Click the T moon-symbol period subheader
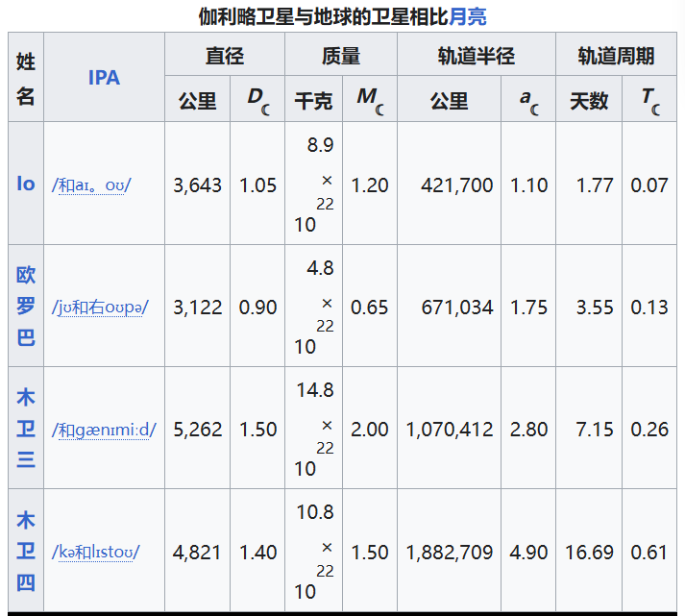 click(x=649, y=100)
